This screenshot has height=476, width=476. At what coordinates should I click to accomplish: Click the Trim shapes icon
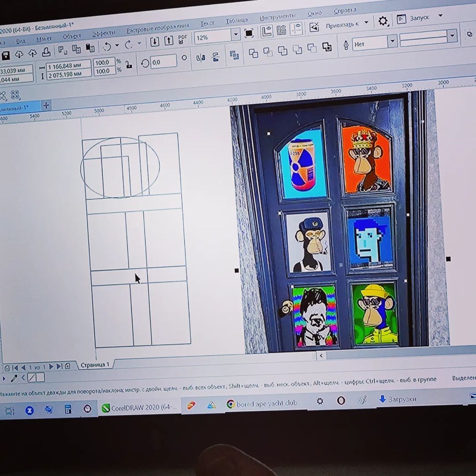click(268, 52)
